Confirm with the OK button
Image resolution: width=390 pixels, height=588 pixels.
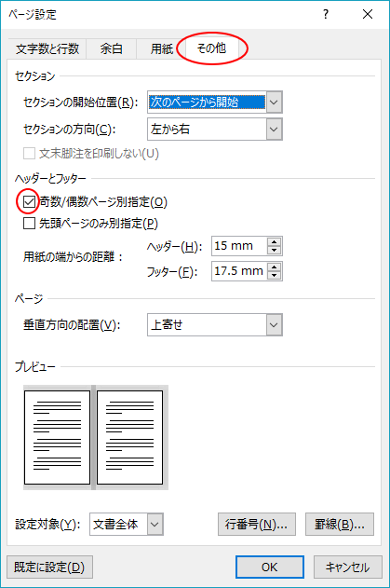(x=270, y=567)
